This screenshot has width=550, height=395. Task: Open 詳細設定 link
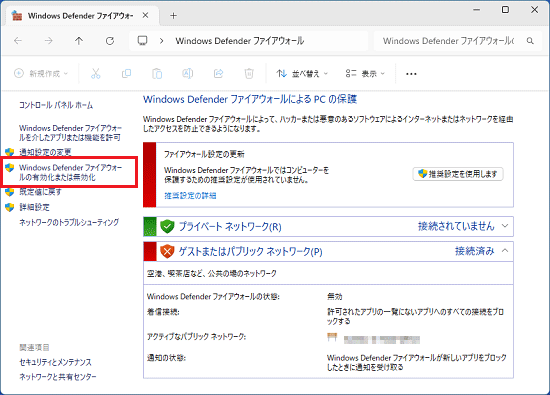[34, 207]
